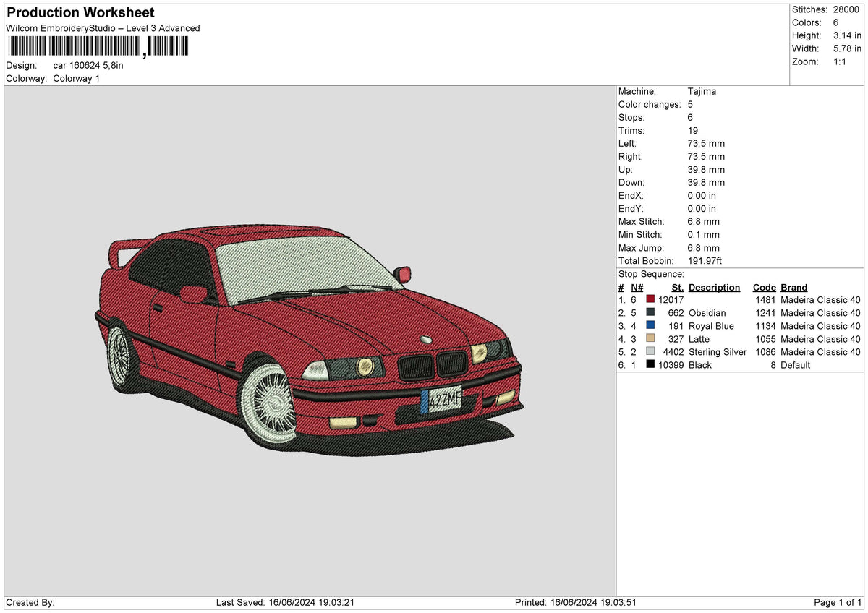This screenshot has width=868, height=613.
Task: Click the 'Black' description text
Action: (700, 365)
